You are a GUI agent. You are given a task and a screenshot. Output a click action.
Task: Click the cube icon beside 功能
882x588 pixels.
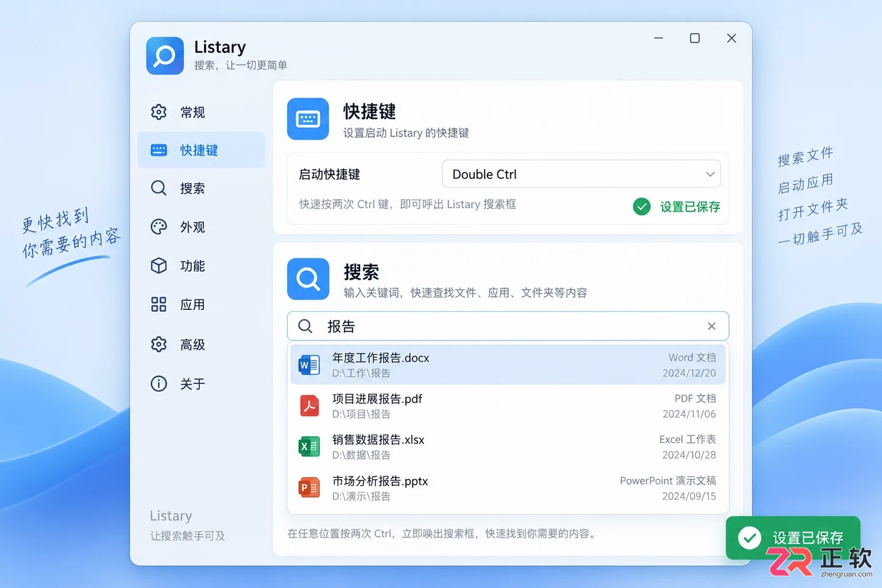[x=159, y=266]
